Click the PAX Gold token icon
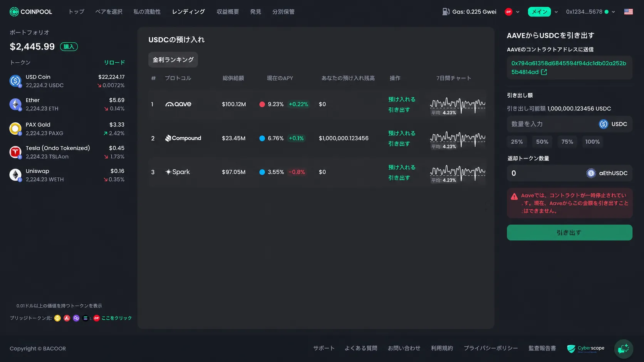The height and width of the screenshot is (362, 644). point(15,129)
